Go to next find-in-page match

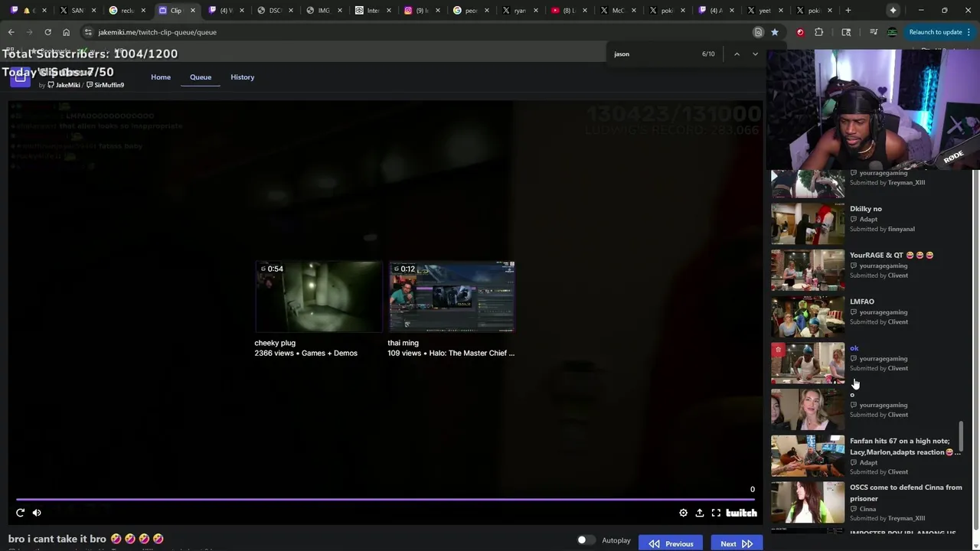[755, 54]
